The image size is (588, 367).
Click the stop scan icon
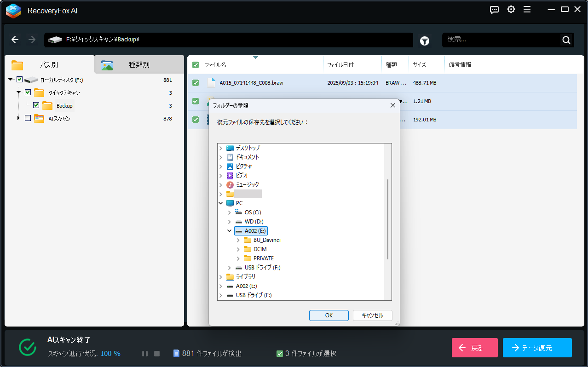[x=157, y=354]
